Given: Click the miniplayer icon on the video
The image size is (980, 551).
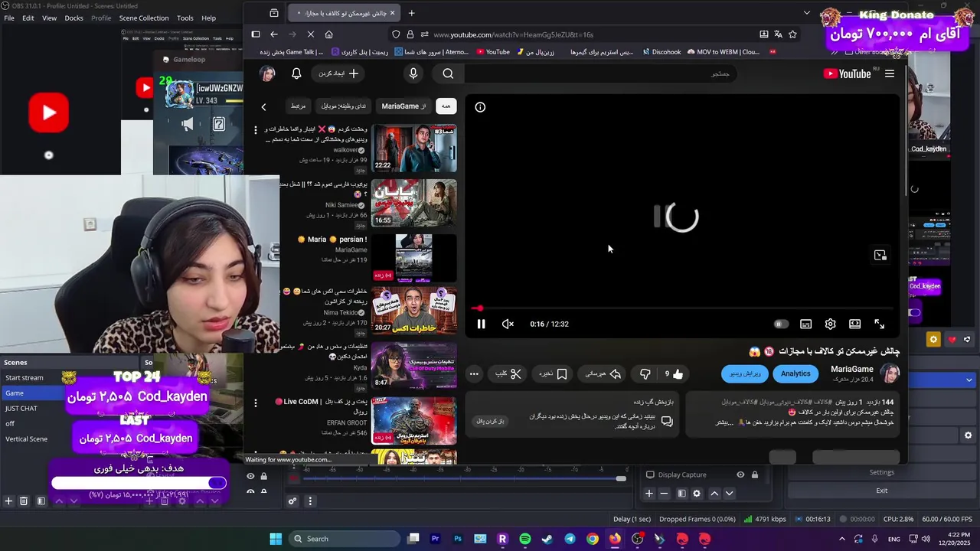Looking at the screenshot, I should point(880,255).
